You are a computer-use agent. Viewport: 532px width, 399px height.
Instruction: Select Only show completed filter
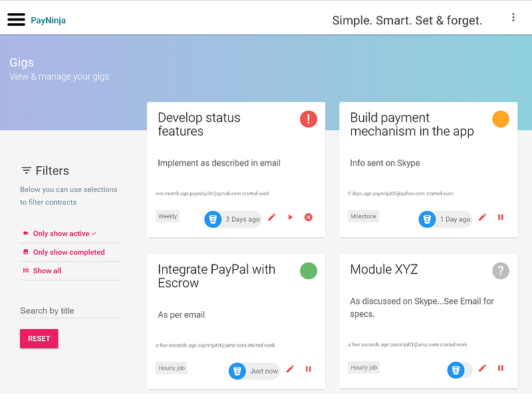point(70,252)
